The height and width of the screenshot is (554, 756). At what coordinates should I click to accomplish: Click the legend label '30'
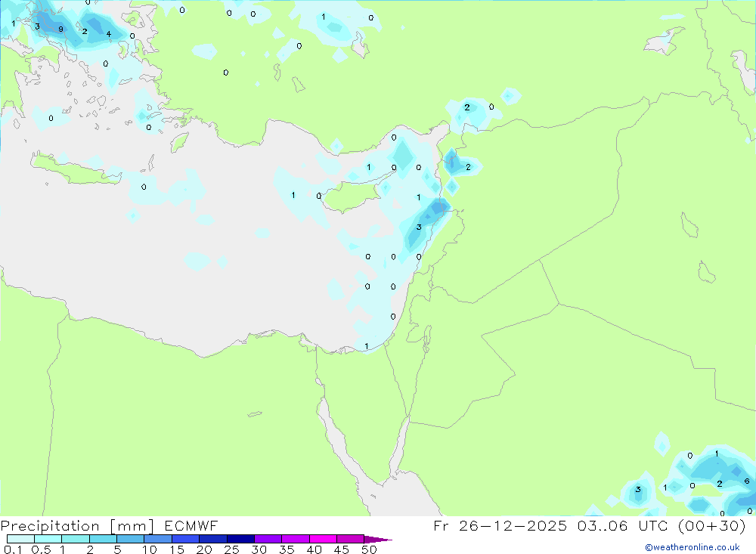click(x=259, y=549)
